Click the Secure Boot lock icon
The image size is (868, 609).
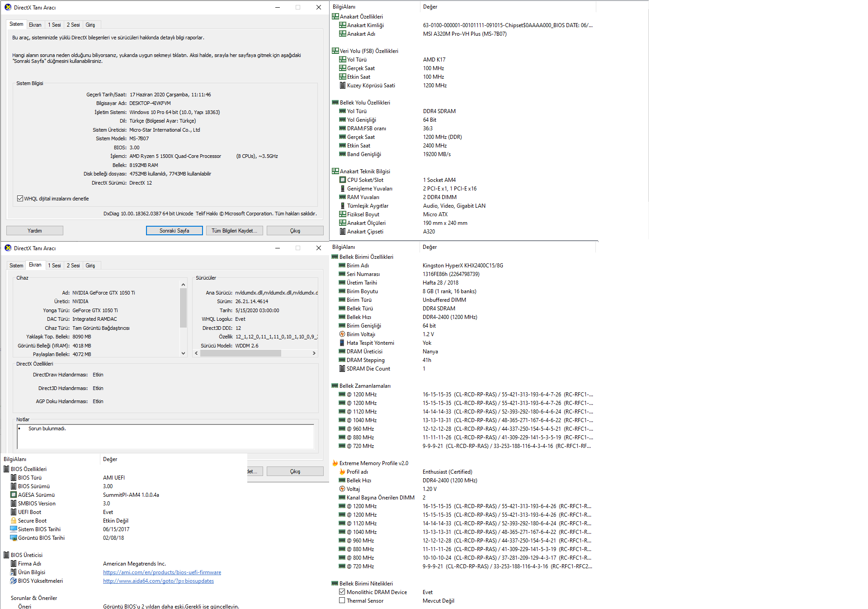click(x=14, y=521)
